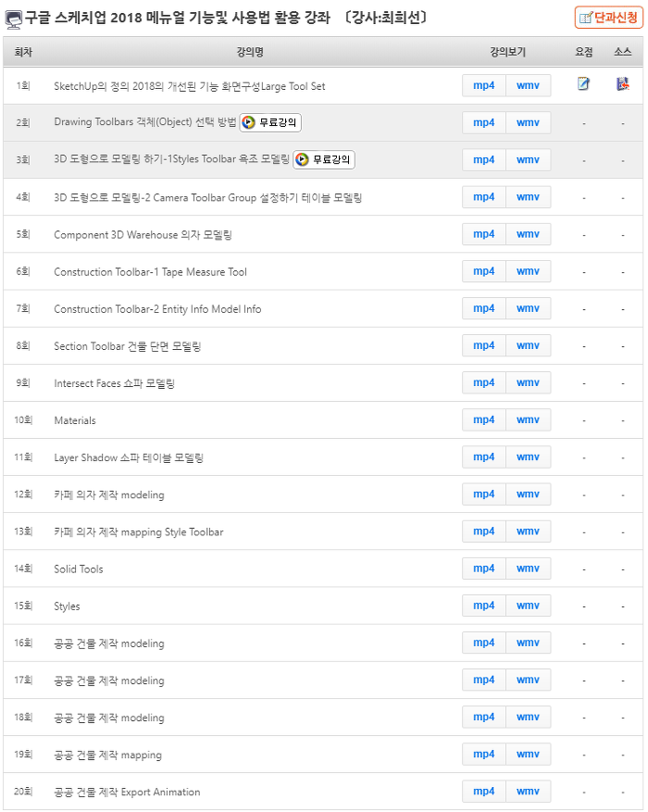Click the 강의보기 column header
Image resolution: width=648 pixels, height=812 pixels.
click(x=507, y=52)
